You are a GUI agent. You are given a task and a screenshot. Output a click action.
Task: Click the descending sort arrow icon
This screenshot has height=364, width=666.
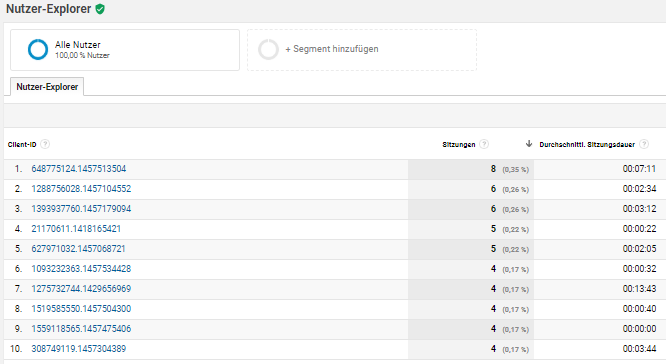coord(529,144)
